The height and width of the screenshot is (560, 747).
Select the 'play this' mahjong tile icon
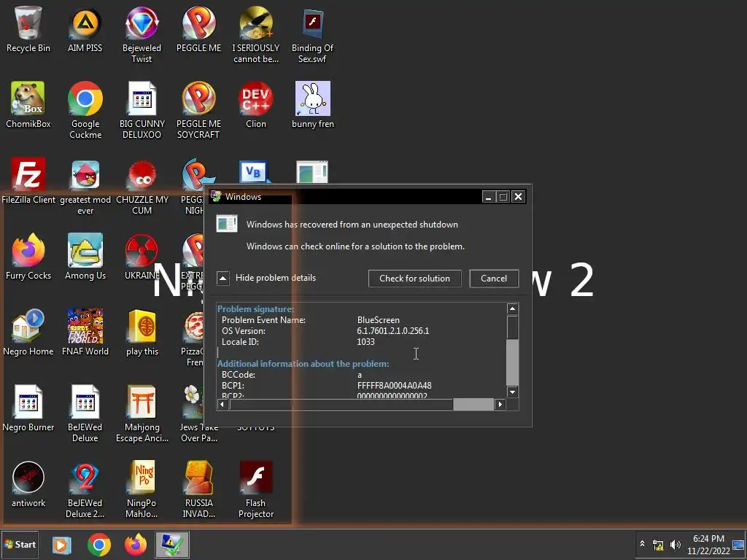click(x=142, y=332)
